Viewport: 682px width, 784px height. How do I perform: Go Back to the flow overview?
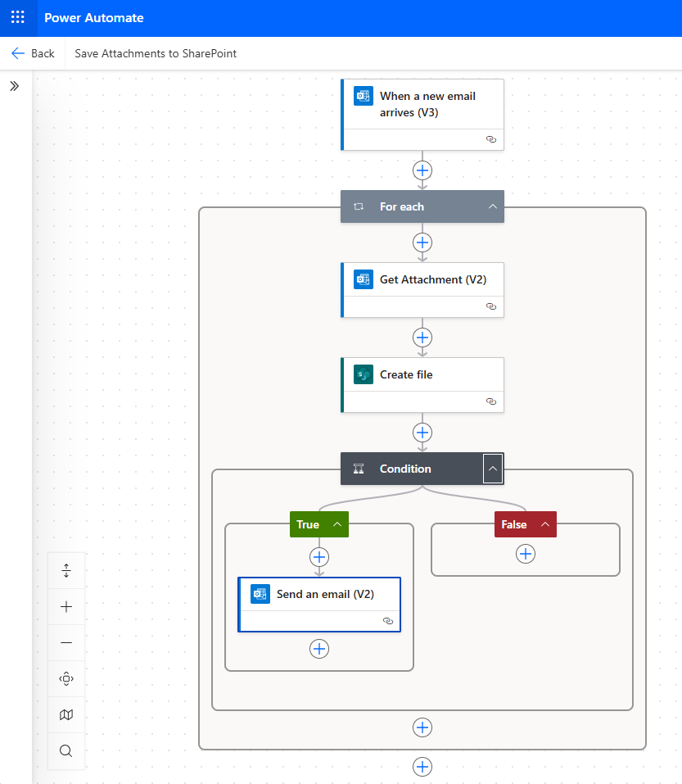coord(33,53)
